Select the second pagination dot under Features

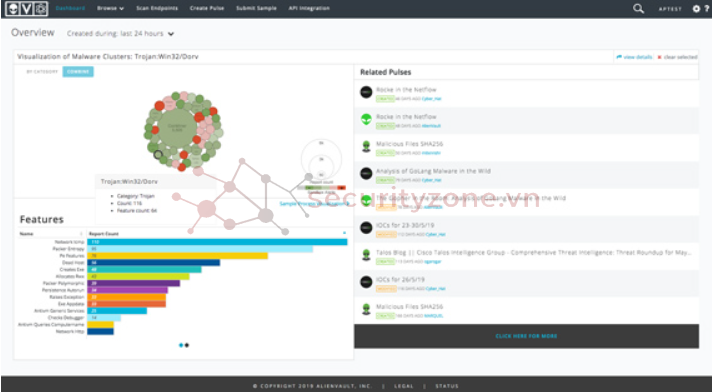click(187, 345)
